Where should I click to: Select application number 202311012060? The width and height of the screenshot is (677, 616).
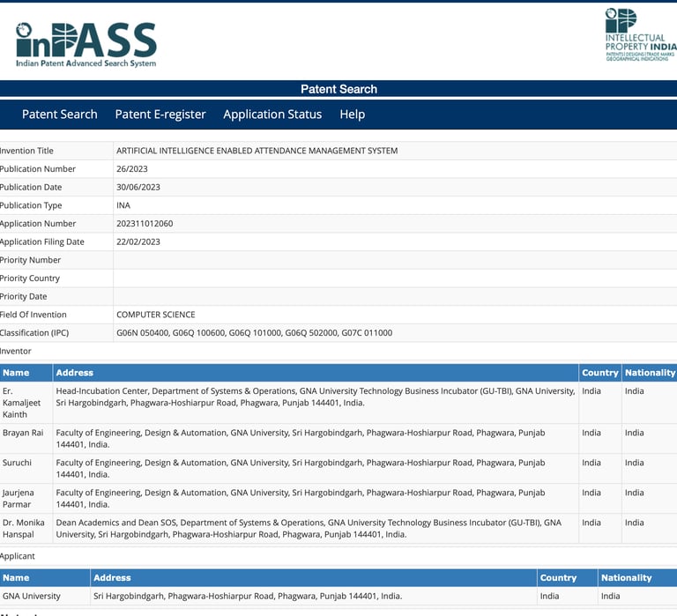point(145,224)
